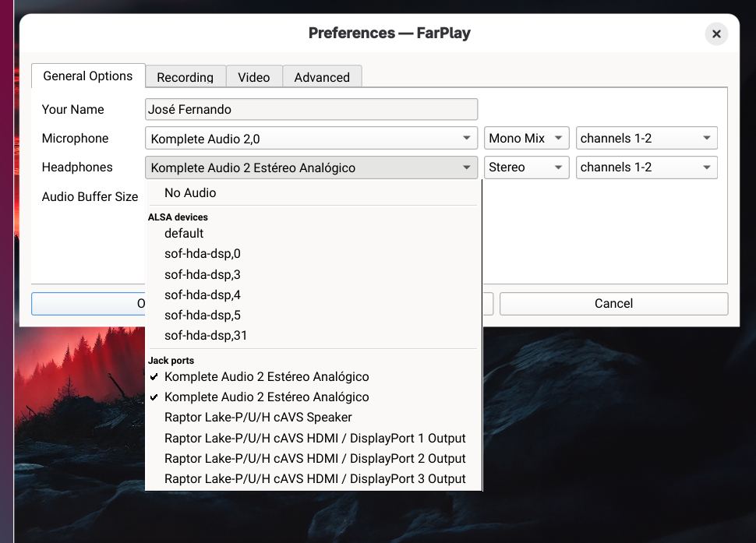Open Headphones channels 1-2 dropdown

pyautogui.click(x=646, y=167)
